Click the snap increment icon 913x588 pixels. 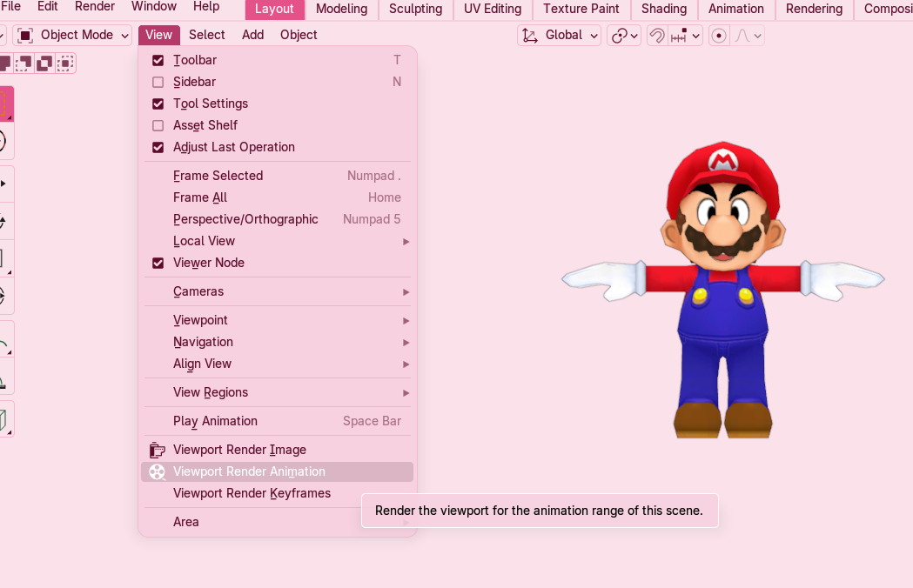679,36
